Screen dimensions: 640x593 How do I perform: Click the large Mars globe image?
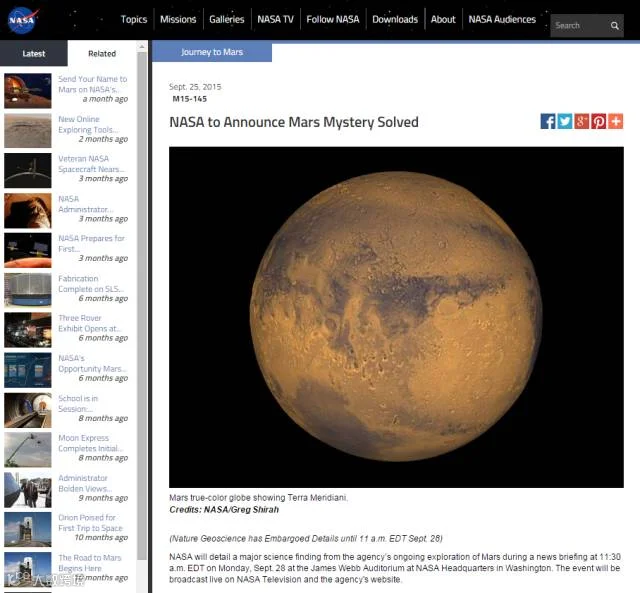[x=396, y=317]
